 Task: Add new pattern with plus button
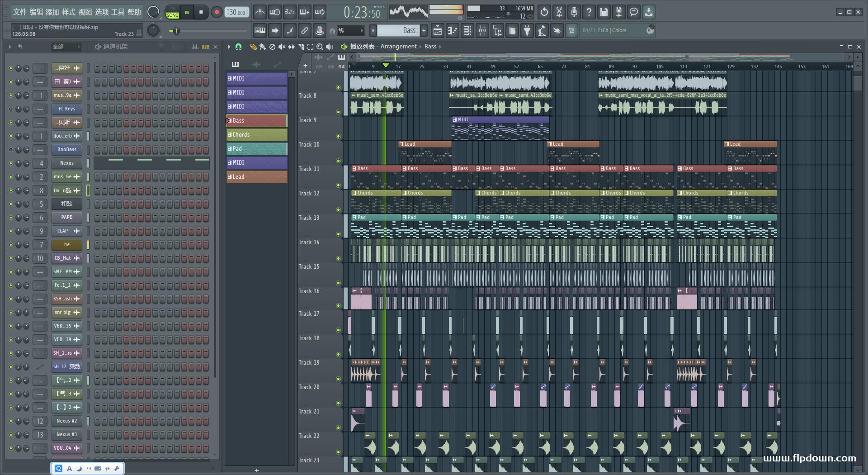[x=424, y=31]
